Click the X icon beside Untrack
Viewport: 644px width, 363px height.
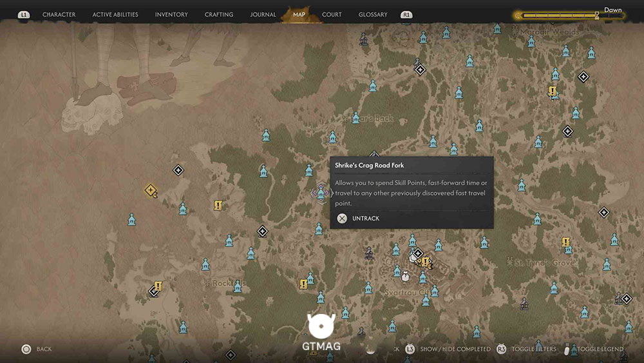point(342,219)
